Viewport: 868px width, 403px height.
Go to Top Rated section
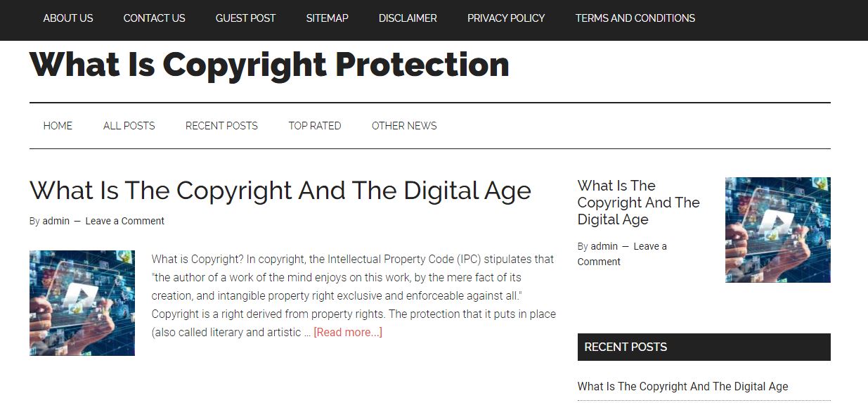click(314, 126)
